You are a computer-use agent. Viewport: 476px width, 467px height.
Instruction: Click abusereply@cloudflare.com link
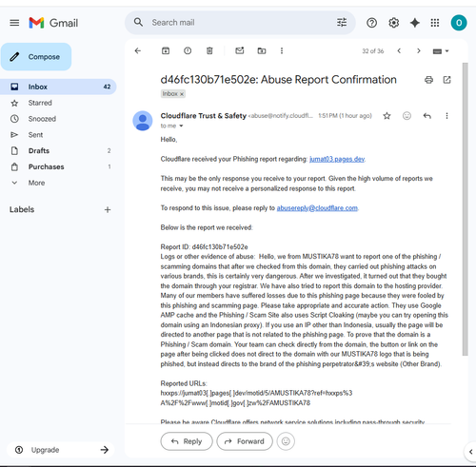point(317,208)
